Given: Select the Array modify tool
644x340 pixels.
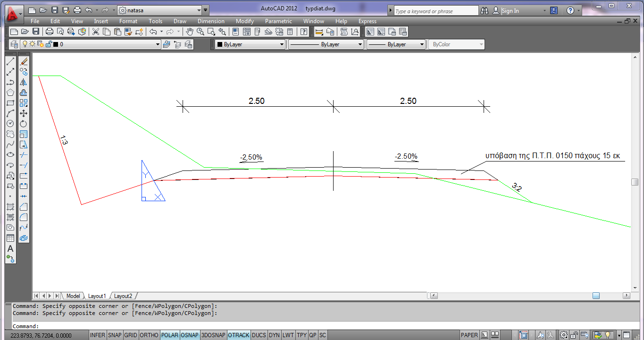Looking at the screenshot, I should pyautogui.click(x=24, y=103).
